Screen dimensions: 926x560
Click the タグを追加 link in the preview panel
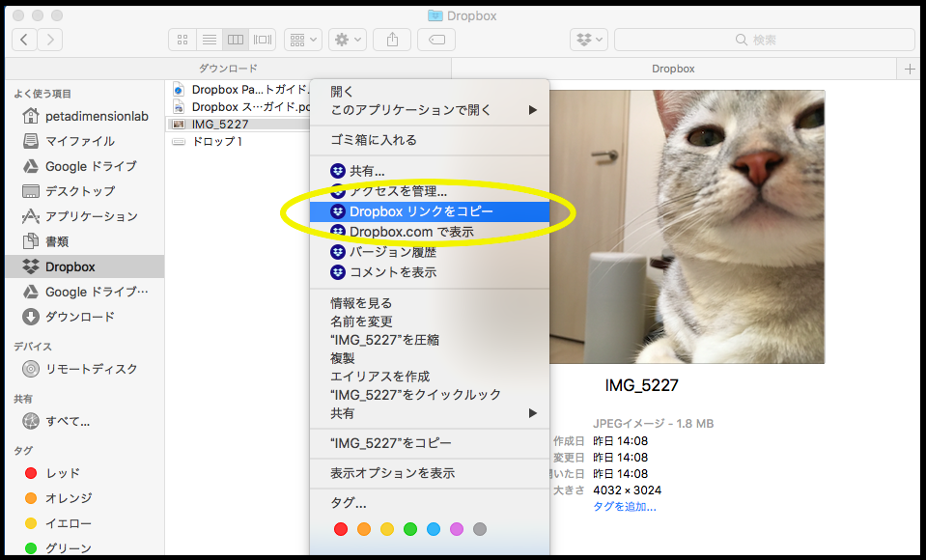click(624, 506)
